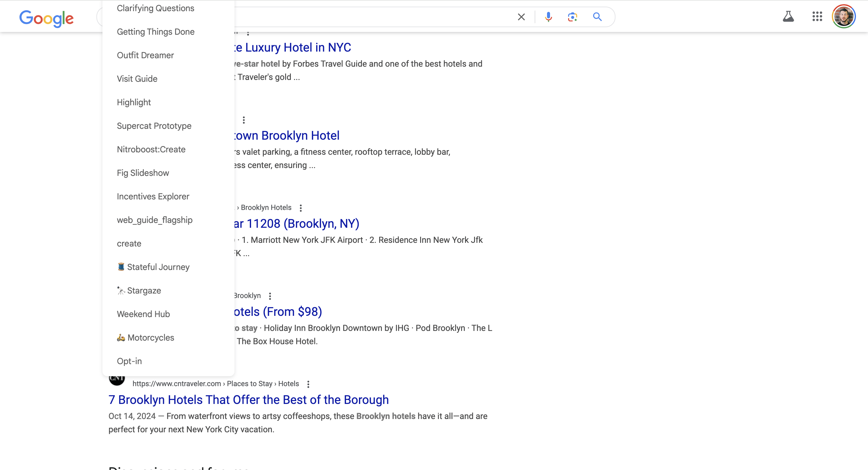The width and height of the screenshot is (868, 470).
Task: Start voice search with microphone icon
Action: point(548,17)
